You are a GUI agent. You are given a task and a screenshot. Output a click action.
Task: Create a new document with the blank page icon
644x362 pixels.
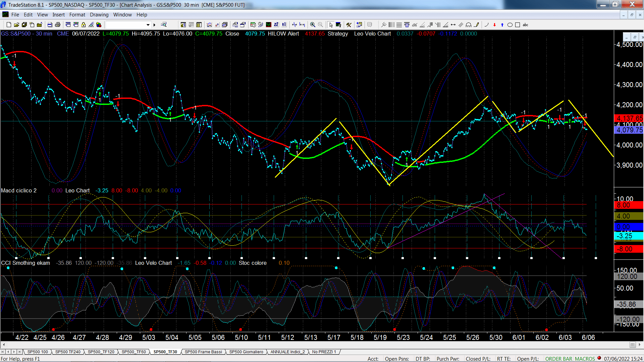(x=9, y=25)
